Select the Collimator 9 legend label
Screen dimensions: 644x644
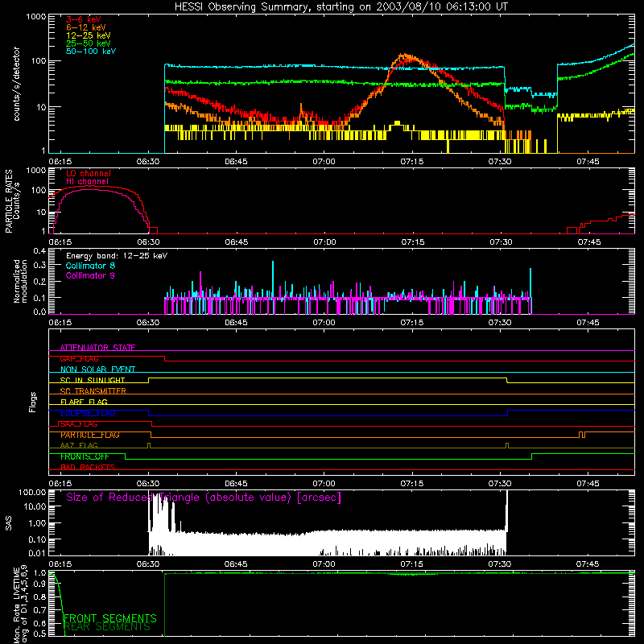click(90, 275)
